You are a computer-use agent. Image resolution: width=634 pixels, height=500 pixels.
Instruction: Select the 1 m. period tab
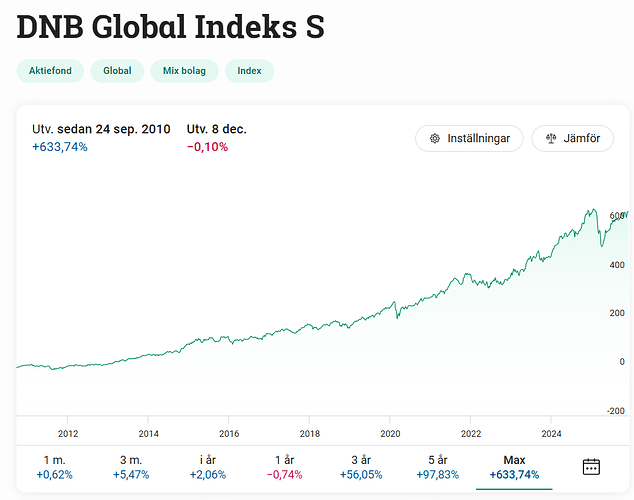55,467
